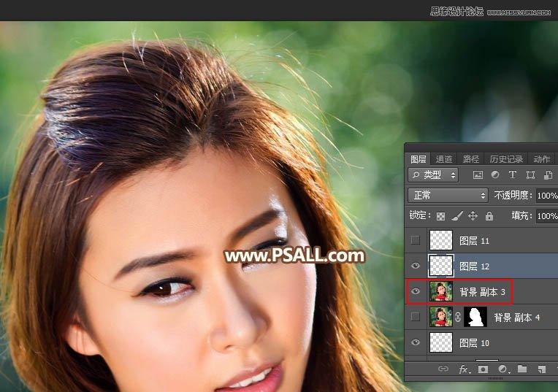Image resolution: width=558 pixels, height=392 pixels.
Task: Click the 不透明度 value field
Action: pyautogui.click(x=547, y=196)
